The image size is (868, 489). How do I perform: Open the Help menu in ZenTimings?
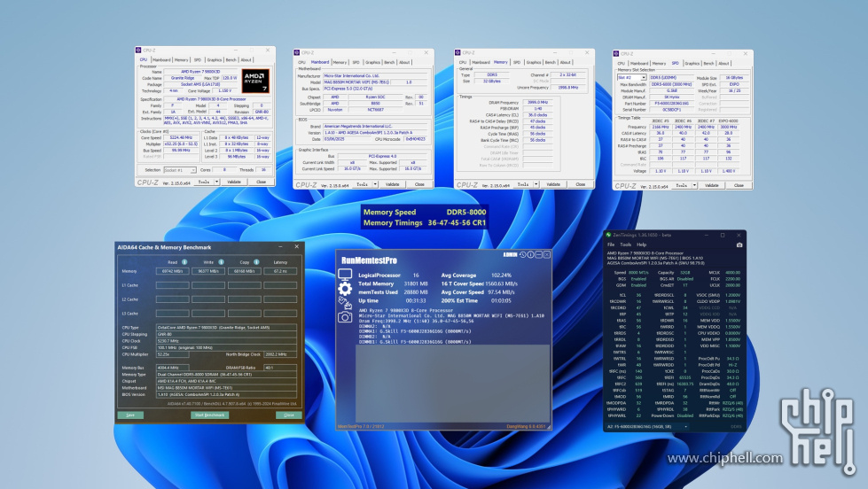coord(641,244)
